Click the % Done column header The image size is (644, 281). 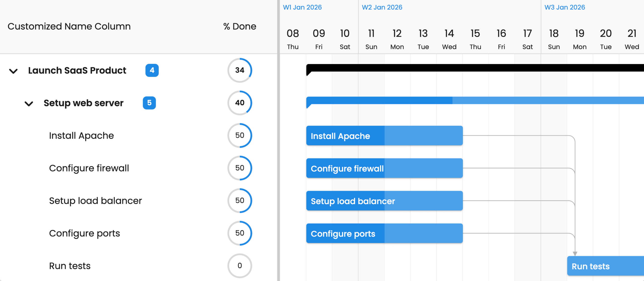pos(239,26)
